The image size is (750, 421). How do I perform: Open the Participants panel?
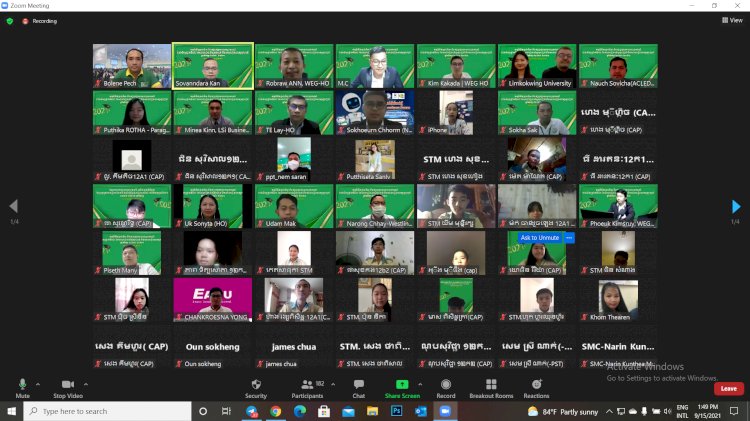pyautogui.click(x=308, y=388)
